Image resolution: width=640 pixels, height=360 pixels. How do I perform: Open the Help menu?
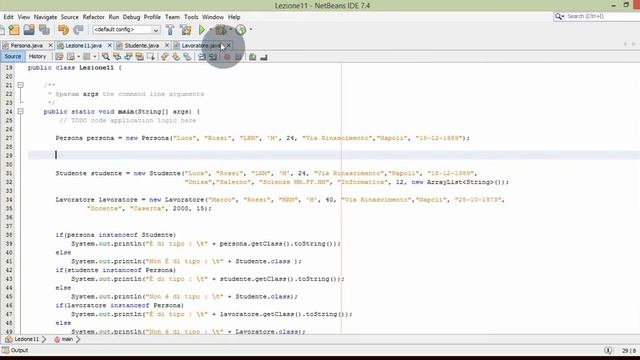234,17
